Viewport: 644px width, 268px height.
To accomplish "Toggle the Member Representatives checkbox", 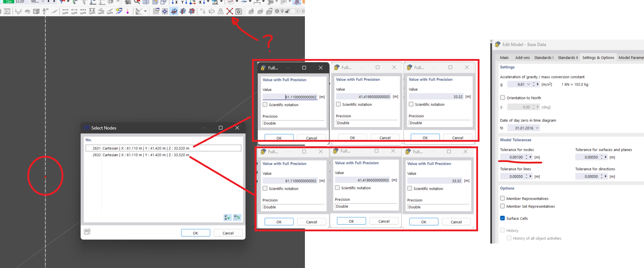I will click(x=503, y=198).
